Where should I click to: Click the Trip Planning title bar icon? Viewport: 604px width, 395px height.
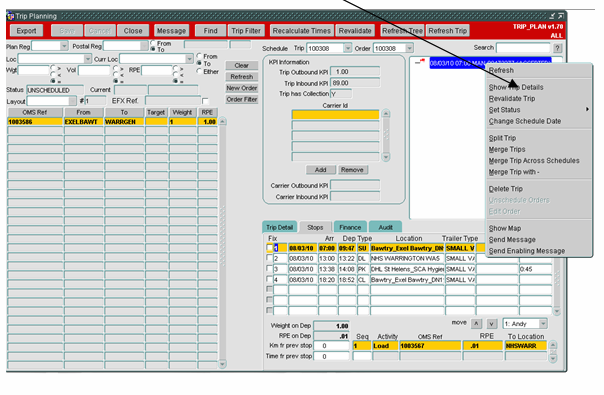tap(10, 16)
